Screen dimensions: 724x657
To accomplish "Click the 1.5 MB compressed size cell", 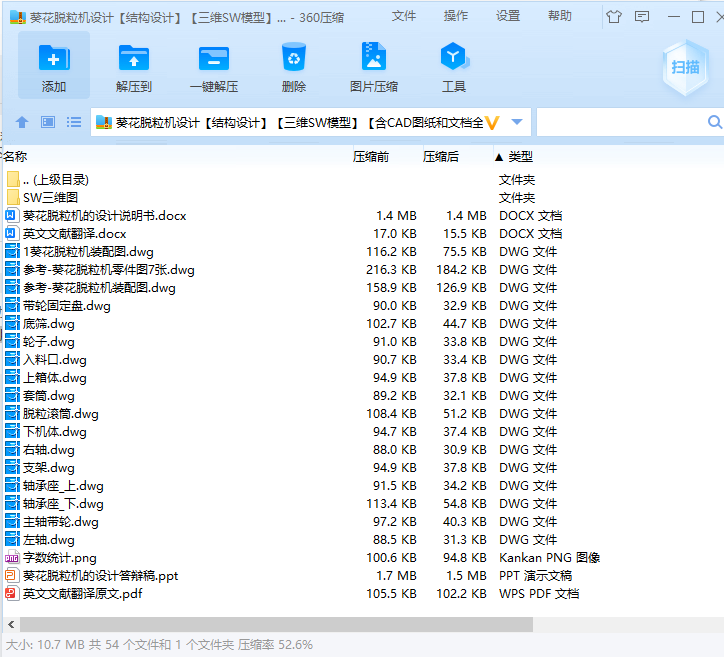I will (x=466, y=576).
